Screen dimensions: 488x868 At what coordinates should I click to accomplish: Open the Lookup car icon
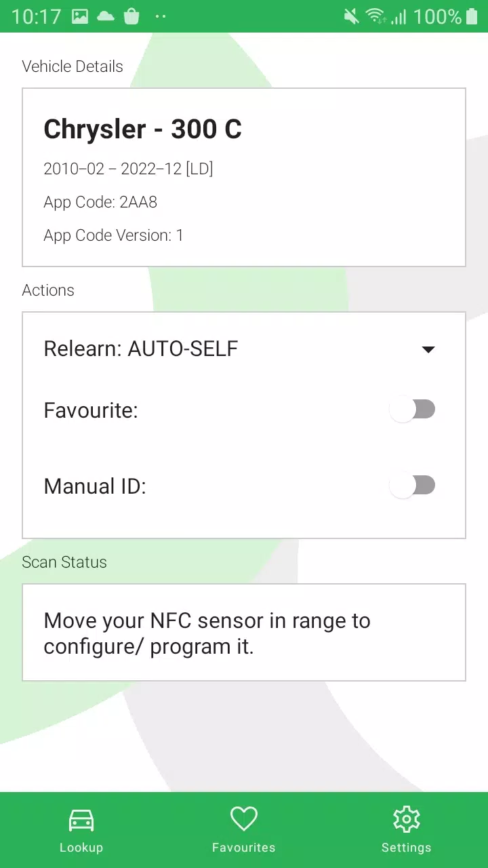tap(81, 818)
